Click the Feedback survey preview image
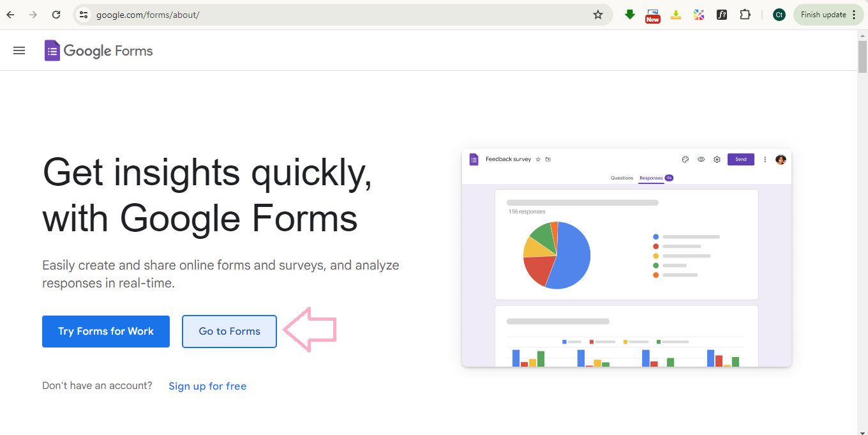The width and height of the screenshot is (868, 435). 626,258
